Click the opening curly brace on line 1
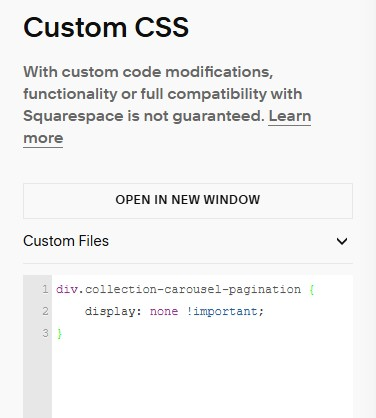 pyautogui.click(x=312, y=289)
